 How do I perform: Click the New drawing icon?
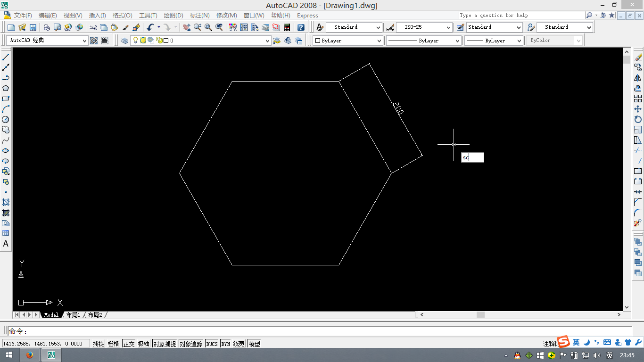coord(11,27)
